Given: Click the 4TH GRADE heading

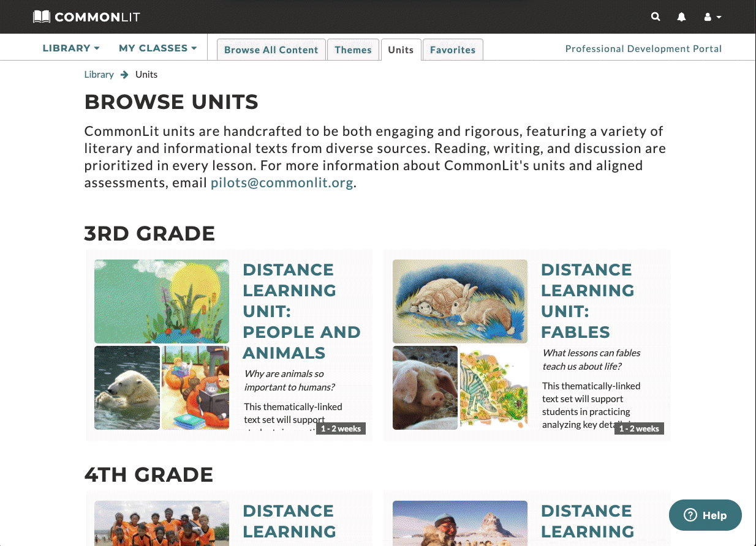Looking at the screenshot, I should coord(149,474).
